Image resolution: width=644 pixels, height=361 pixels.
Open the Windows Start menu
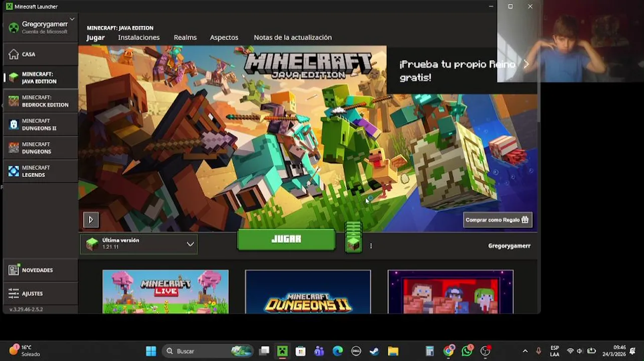(x=151, y=351)
